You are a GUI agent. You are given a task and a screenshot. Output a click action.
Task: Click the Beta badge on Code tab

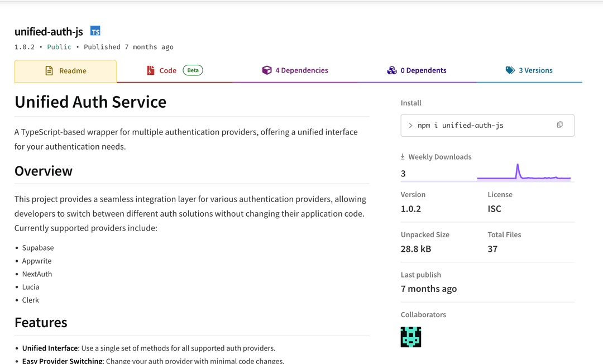point(193,70)
